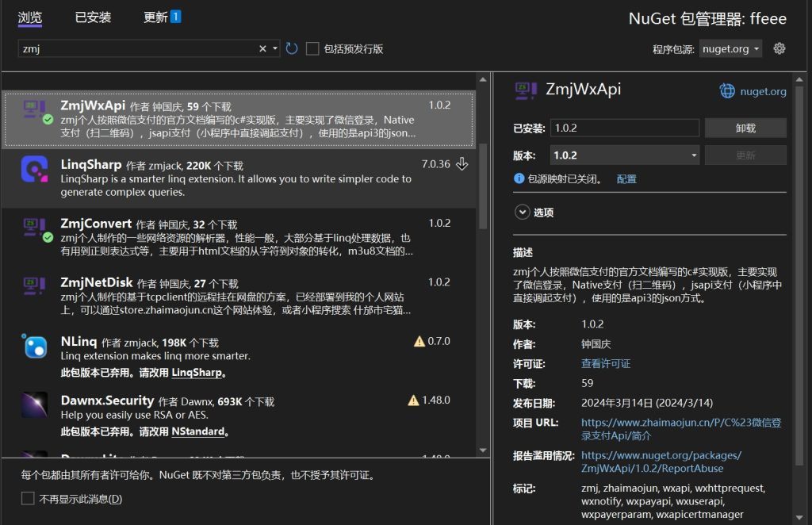812x525 pixels.
Task: Expand the 选项 section
Action: (x=523, y=212)
